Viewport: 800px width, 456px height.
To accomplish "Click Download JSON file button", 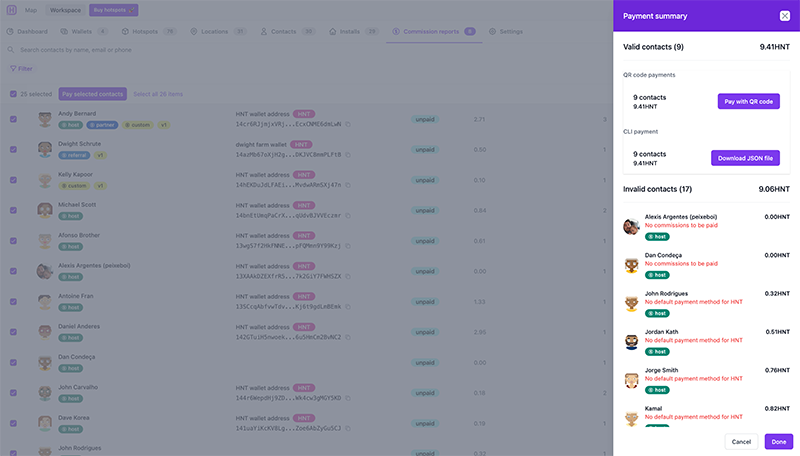I will [x=744, y=158].
